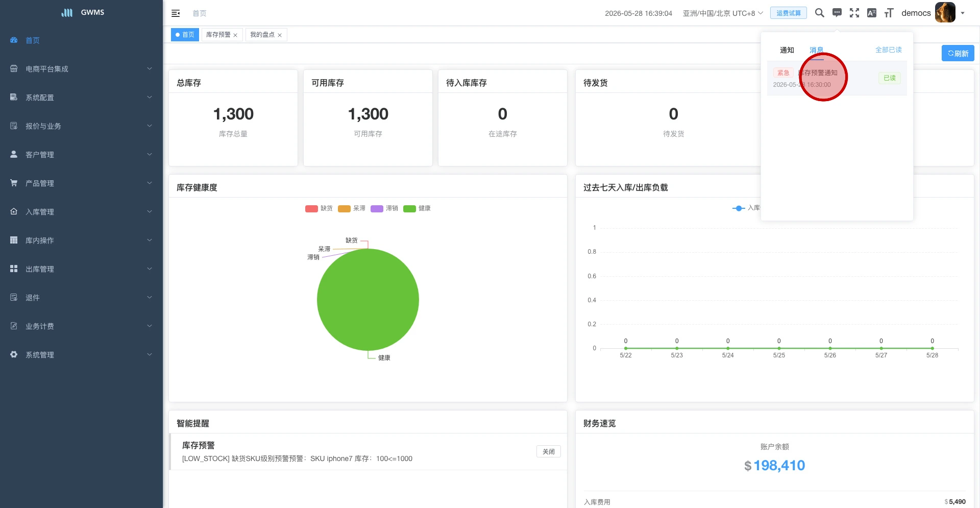Image resolution: width=980 pixels, height=508 pixels.
Task: Click the $198,410 account balance
Action: pos(774,466)
